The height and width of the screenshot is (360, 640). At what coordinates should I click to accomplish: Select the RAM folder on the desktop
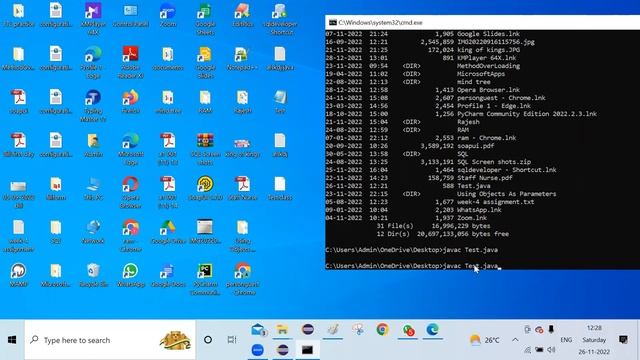click(x=205, y=102)
